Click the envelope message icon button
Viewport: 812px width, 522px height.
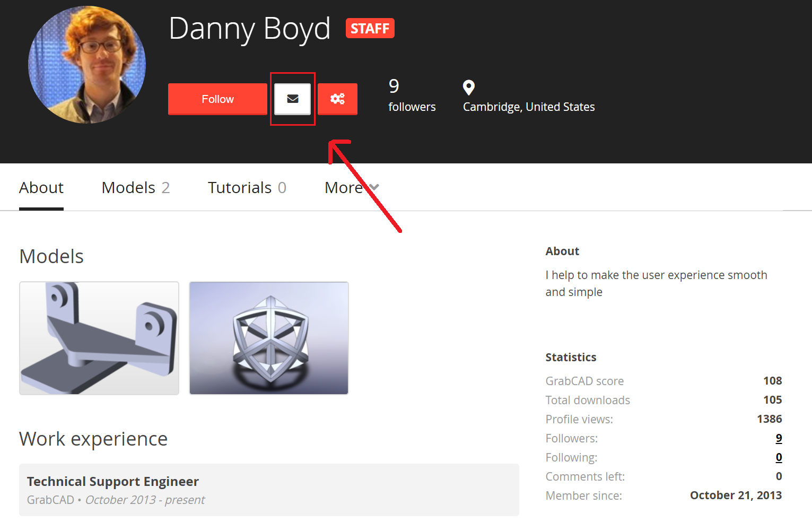292,99
